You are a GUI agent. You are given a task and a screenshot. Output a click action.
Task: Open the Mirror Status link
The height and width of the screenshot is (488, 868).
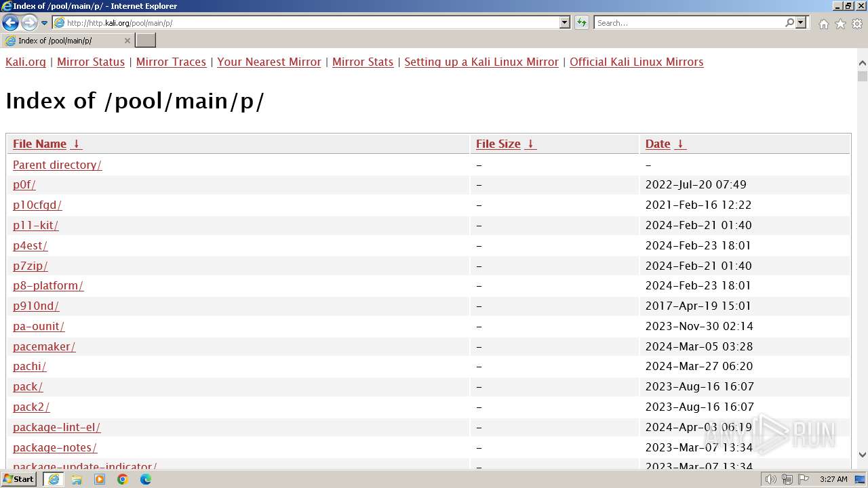[x=91, y=62]
